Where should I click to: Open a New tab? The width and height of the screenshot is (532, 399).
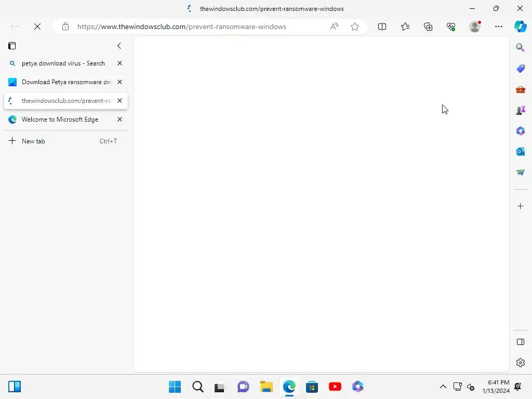point(66,141)
